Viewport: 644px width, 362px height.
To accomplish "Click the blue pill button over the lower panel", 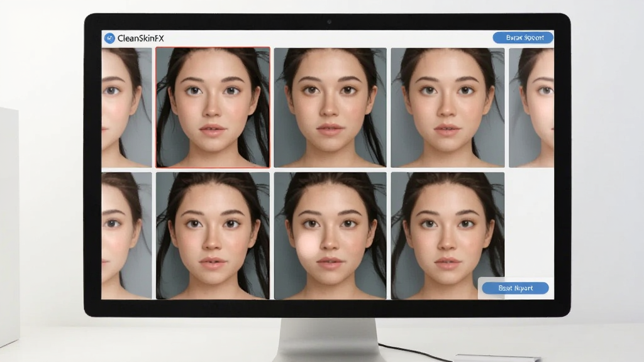I will click(515, 288).
